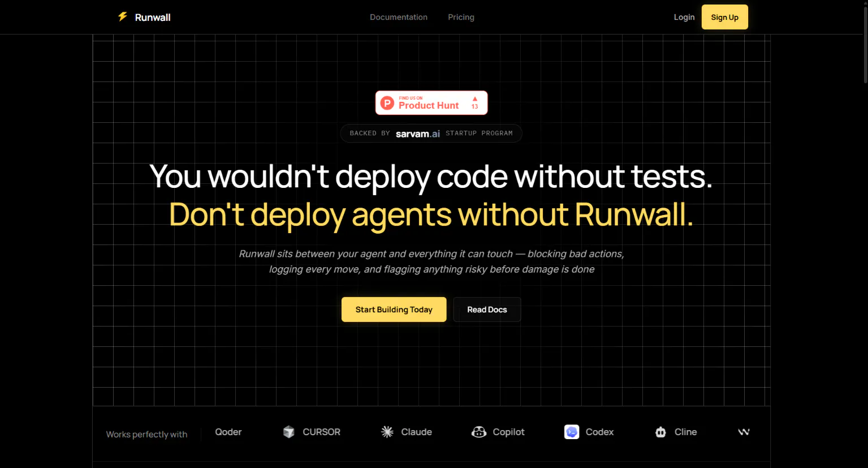Open Read Docs button
868x468 pixels.
click(x=487, y=310)
